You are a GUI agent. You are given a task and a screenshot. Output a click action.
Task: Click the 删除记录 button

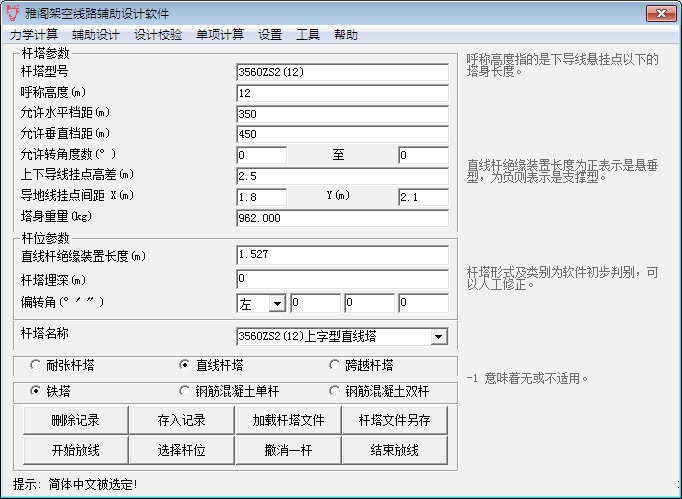click(75, 419)
